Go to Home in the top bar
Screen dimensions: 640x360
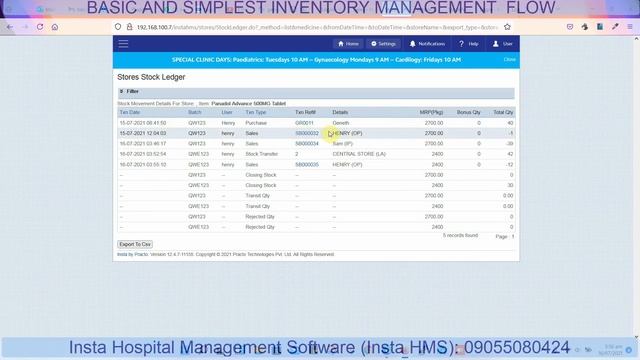[348, 44]
